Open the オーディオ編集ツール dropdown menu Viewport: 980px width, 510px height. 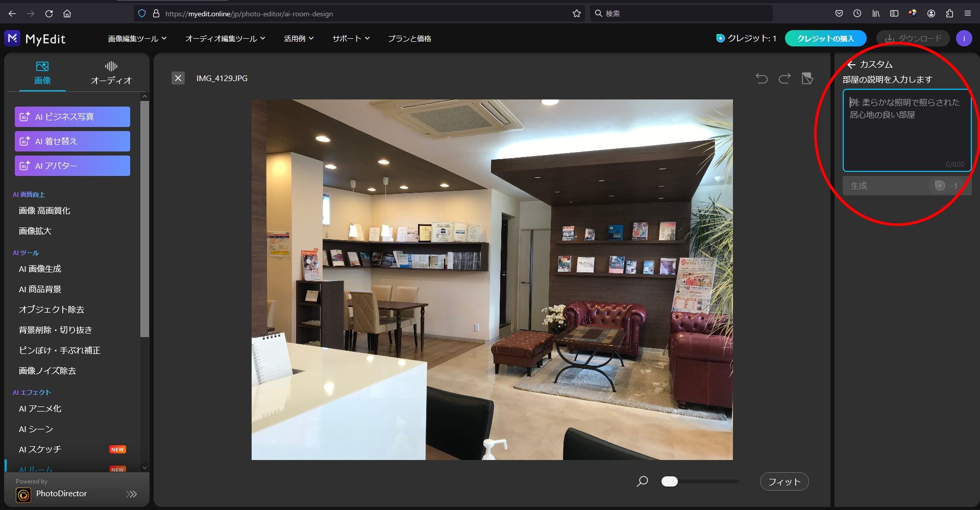[x=225, y=39]
